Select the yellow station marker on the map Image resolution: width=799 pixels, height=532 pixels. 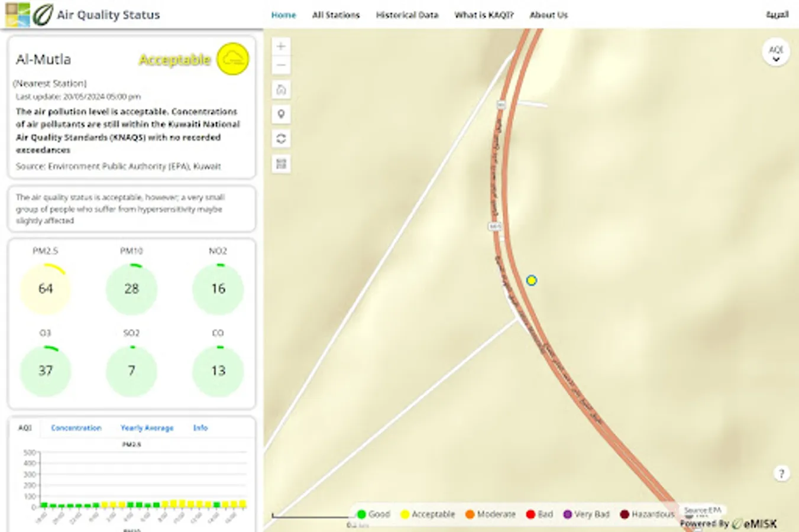click(x=531, y=281)
